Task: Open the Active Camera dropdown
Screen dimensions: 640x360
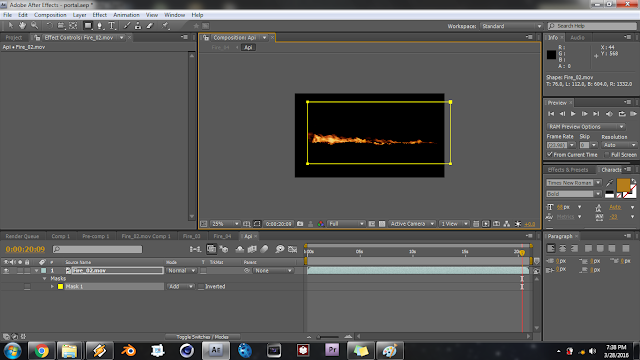Action: (x=412, y=224)
